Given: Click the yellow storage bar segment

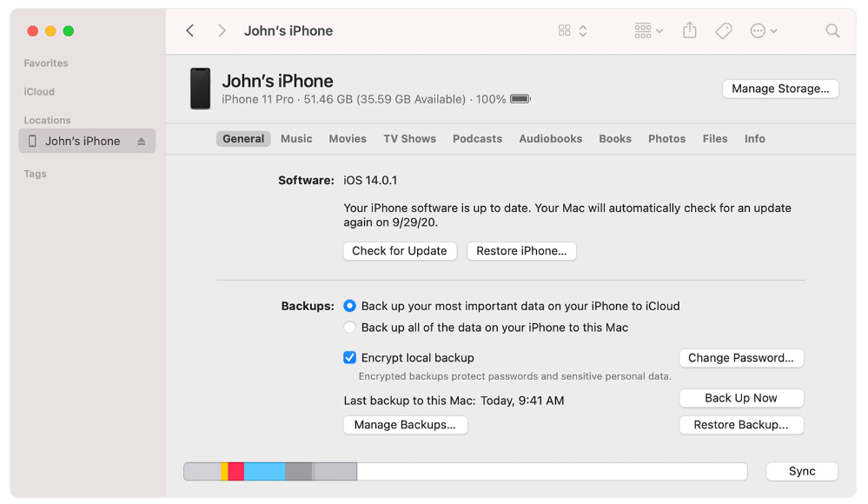Looking at the screenshot, I should [224, 471].
